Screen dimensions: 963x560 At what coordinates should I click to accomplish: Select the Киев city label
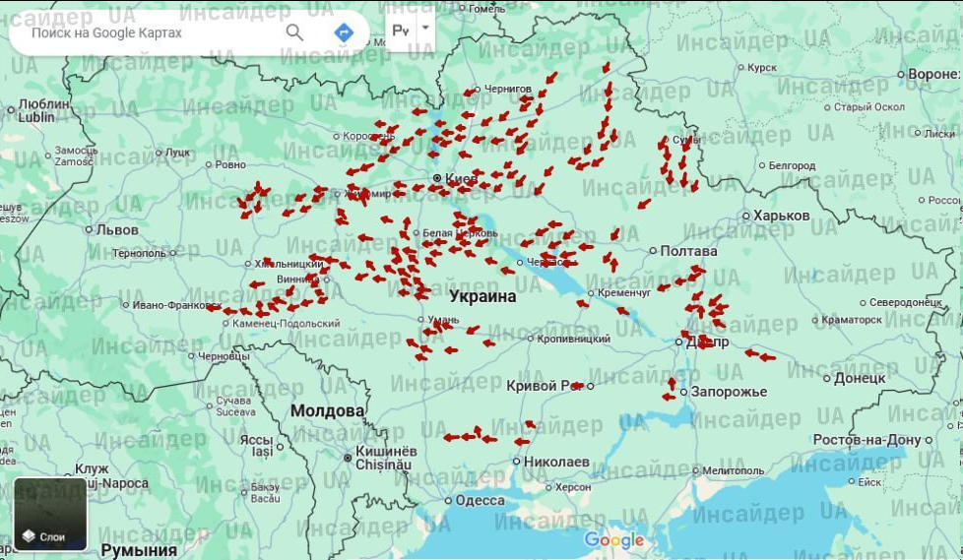point(461,178)
